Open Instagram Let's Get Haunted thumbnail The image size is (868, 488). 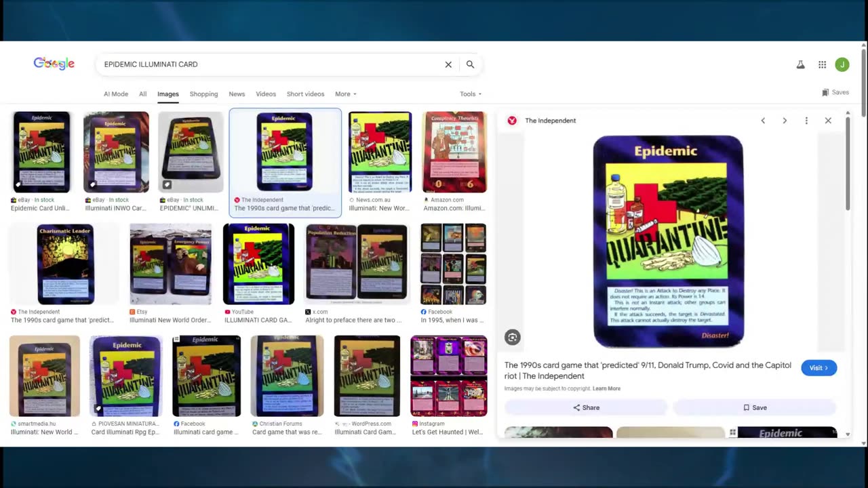click(x=448, y=376)
